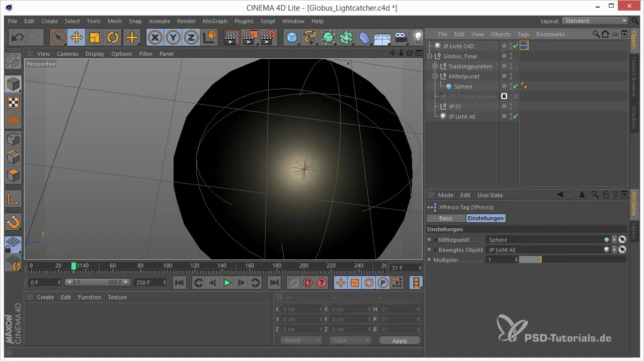Open the MoGraph menu
Viewport: 644px width, 362px height.
point(215,21)
